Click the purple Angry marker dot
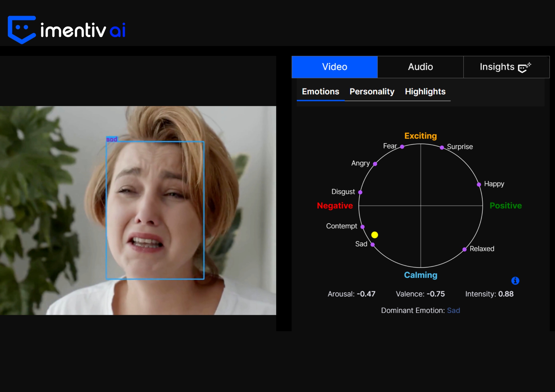Viewport: 555px width, 392px height. coord(375,164)
